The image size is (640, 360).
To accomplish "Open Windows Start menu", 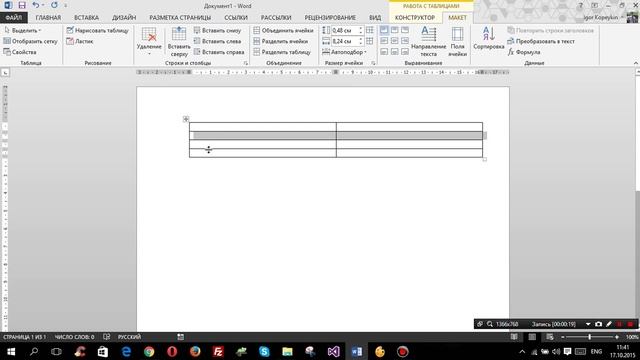I will (x=11, y=351).
